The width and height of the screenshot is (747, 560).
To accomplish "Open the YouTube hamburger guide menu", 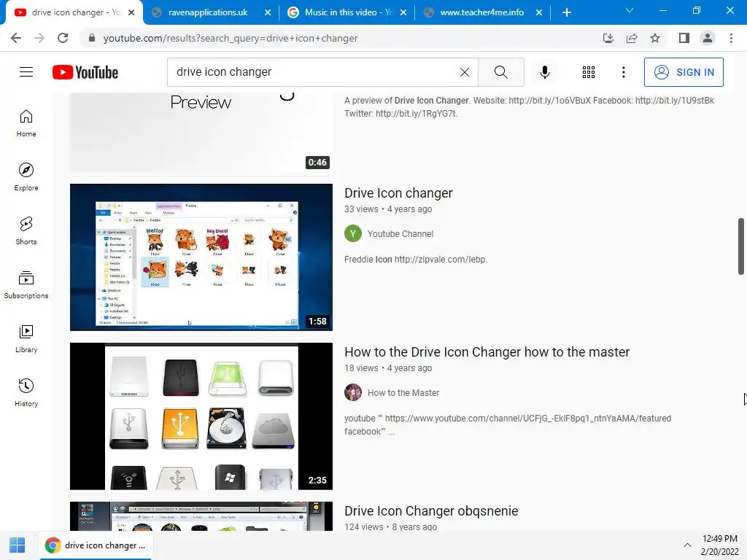I will point(26,72).
